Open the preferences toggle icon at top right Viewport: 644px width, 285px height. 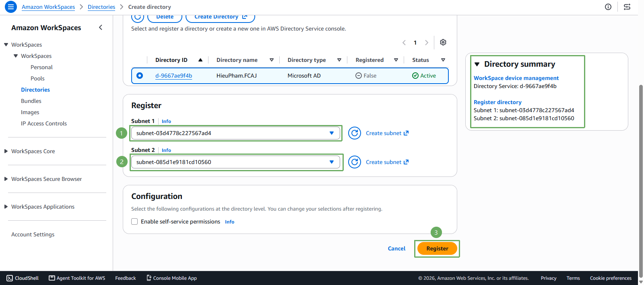(x=627, y=7)
